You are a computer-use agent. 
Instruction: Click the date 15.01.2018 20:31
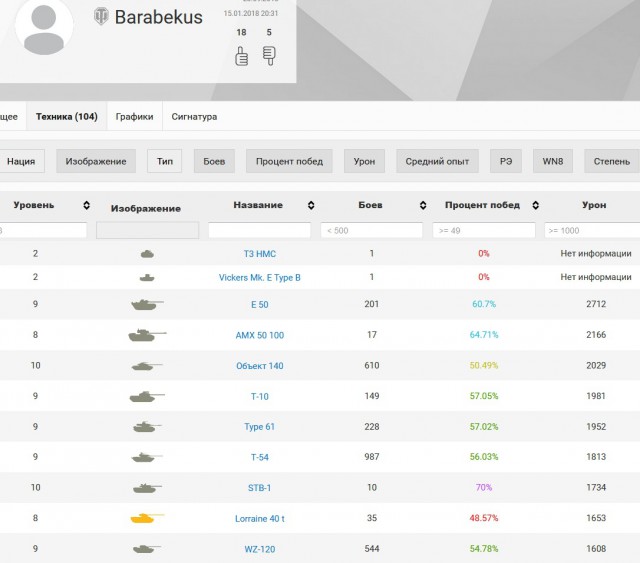pyautogui.click(x=251, y=13)
